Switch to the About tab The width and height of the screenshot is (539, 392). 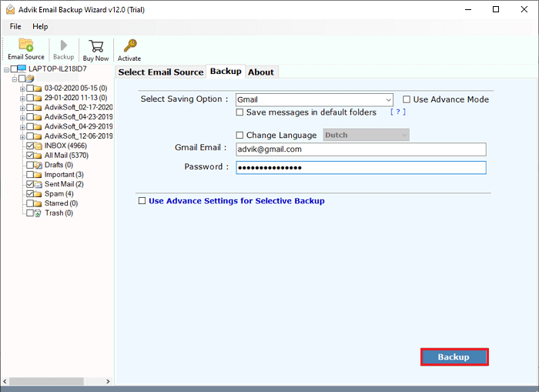click(261, 72)
